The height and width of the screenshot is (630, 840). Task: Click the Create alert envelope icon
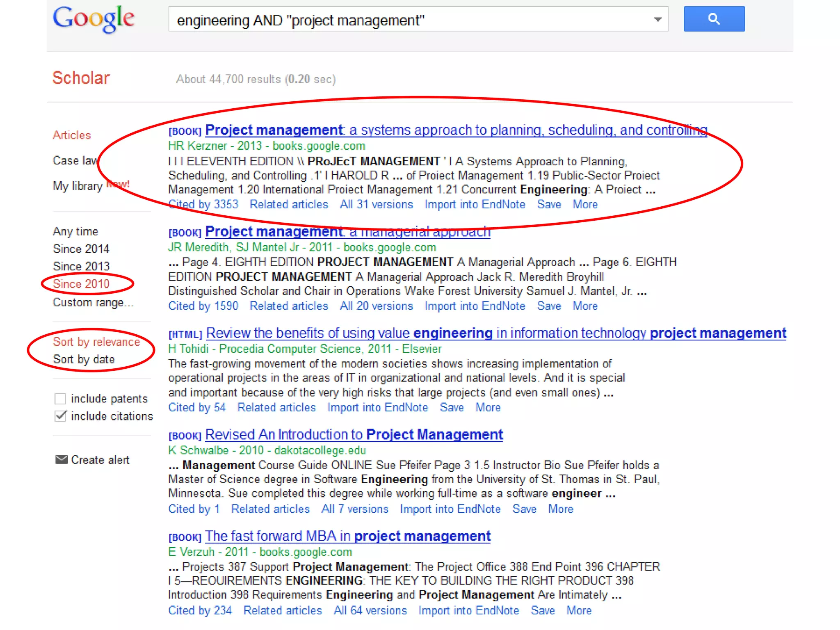[x=61, y=459]
